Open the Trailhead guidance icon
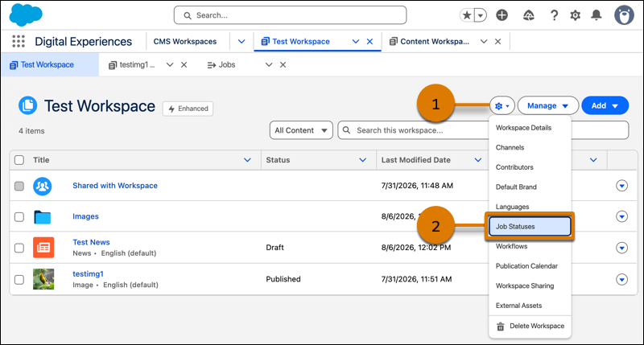 click(529, 15)
